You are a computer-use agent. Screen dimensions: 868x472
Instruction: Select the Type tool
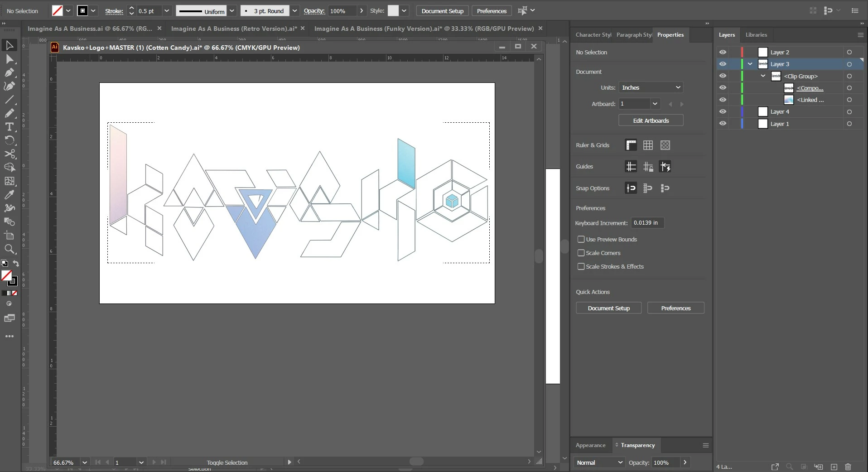(10, 127)
